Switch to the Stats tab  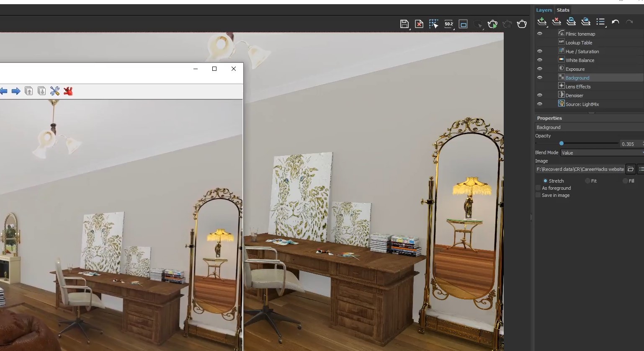(563, 10)
